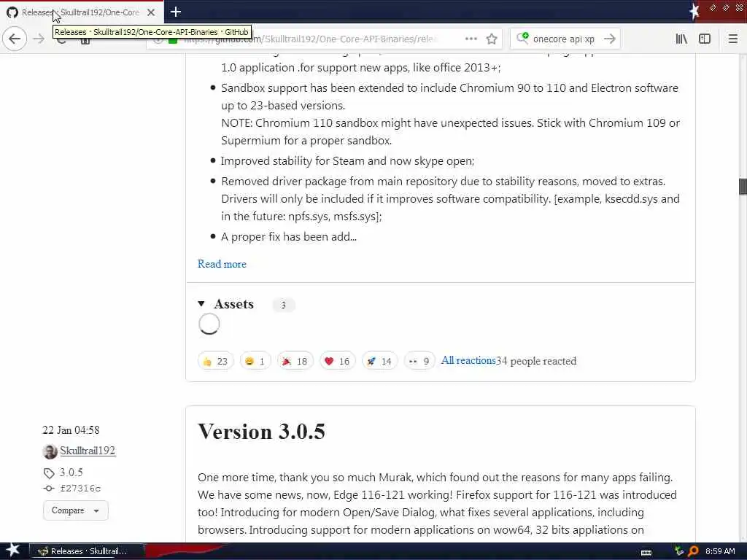Screen dimensions: 747x560
Task: Click the orange magnifier tray icon
Action: pos(693,551)
